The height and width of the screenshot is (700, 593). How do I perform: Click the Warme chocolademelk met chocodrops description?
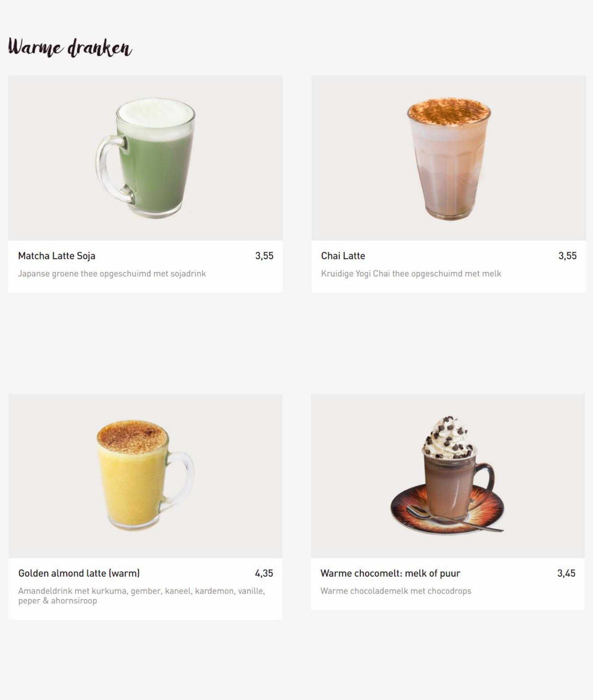[x=396, y=591]
